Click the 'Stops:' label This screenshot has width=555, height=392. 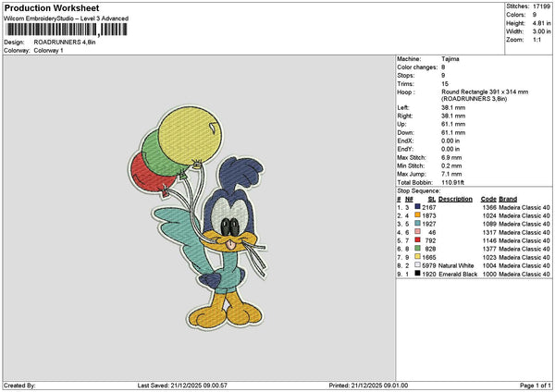tap(405, 76)
